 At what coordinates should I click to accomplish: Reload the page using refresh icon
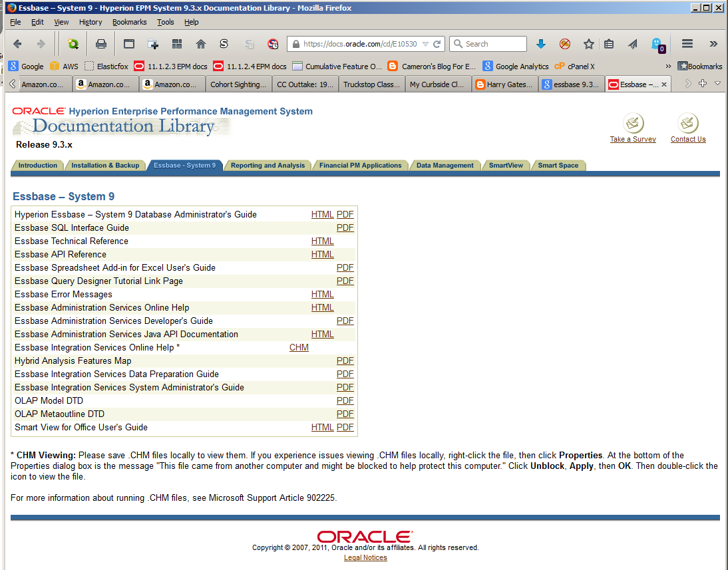pos(437,44)
